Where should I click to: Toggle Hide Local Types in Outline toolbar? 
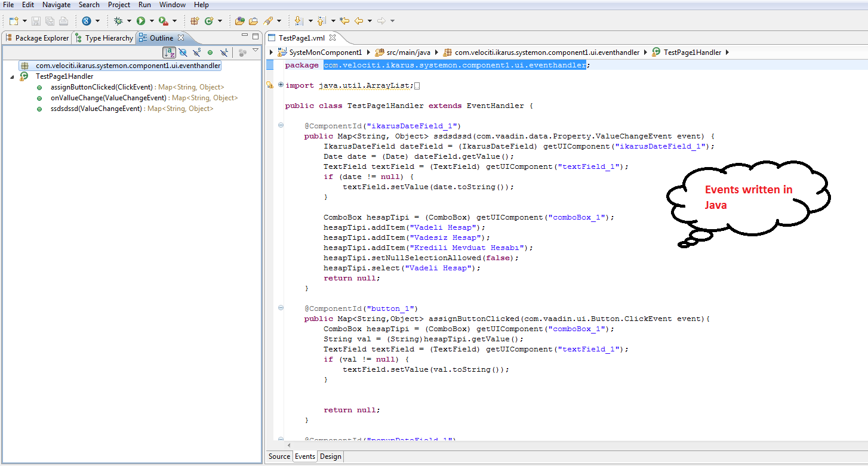224,52
